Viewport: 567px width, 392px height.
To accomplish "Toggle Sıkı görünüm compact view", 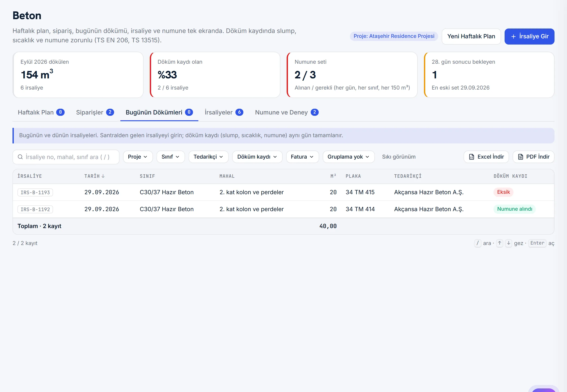I will (399, 157).
